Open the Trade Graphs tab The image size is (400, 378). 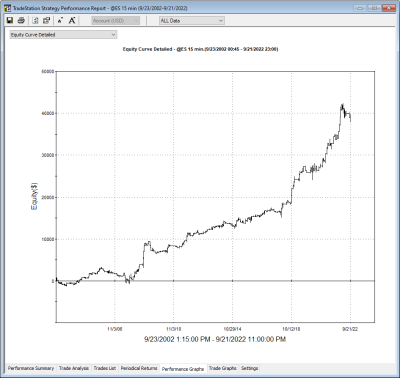tap(223, 368)
